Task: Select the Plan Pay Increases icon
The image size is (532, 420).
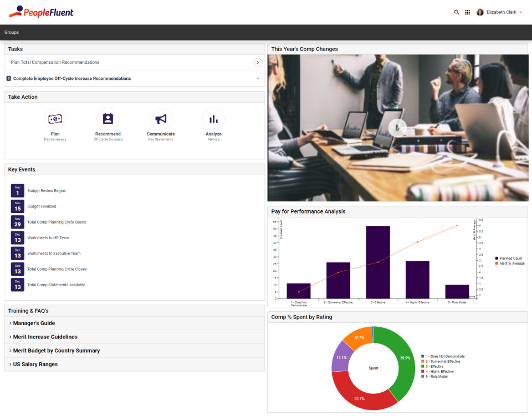Action: [x=55, y=118]
